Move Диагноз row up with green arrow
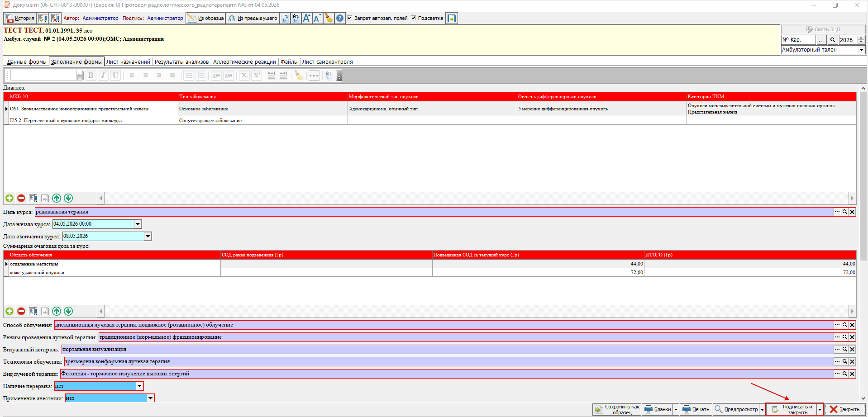This screenshot has height=417, width=868. [x=57, y=198]
